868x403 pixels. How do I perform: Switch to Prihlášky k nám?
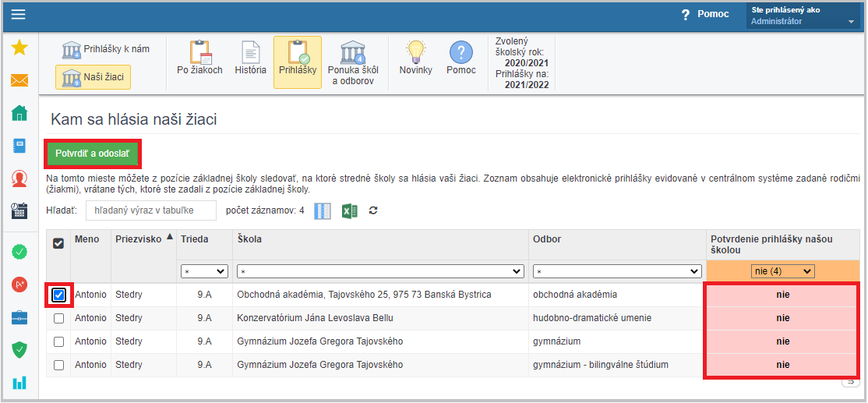coord(106,49)
